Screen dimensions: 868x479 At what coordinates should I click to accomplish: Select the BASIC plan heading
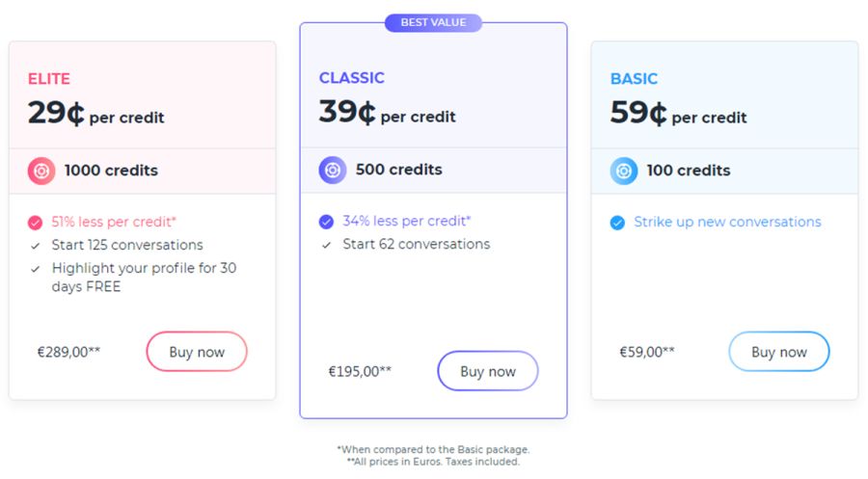634,79
